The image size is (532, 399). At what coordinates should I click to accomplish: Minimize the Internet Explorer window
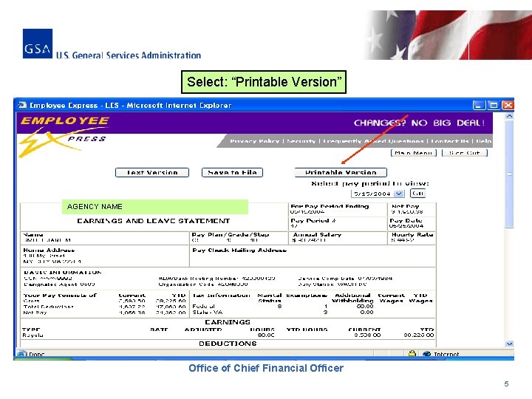pos(479,105)
